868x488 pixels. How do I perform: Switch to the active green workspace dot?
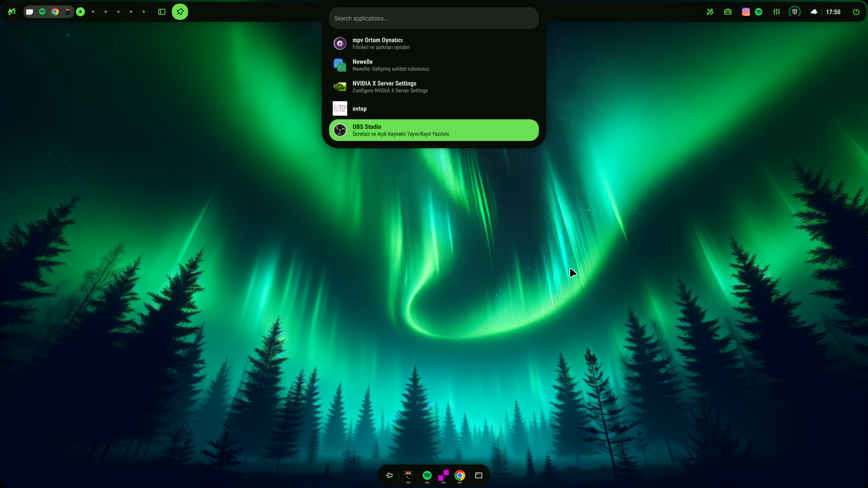80,12
